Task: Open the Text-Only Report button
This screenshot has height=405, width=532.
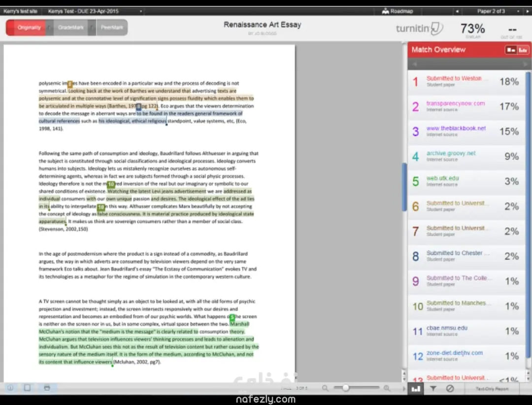Action: 492,389
